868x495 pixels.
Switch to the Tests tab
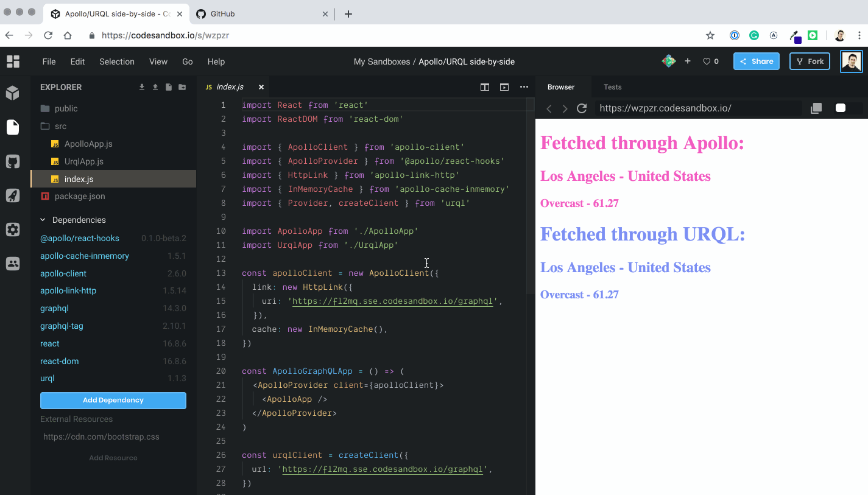pyautogui.click(x=612, y=87)
